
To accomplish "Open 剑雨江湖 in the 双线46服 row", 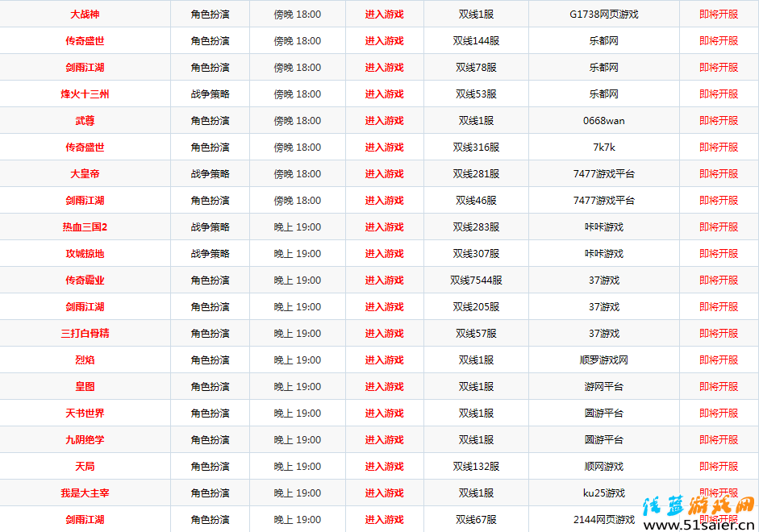I will [85, 201].
